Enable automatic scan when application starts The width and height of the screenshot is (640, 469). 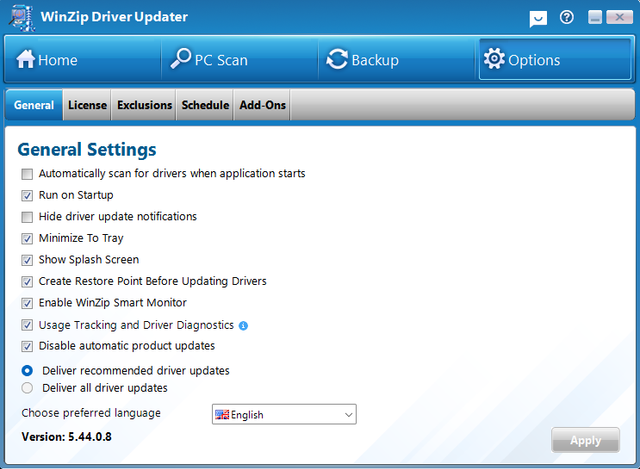pyautogui.click(x=27, y=174)
